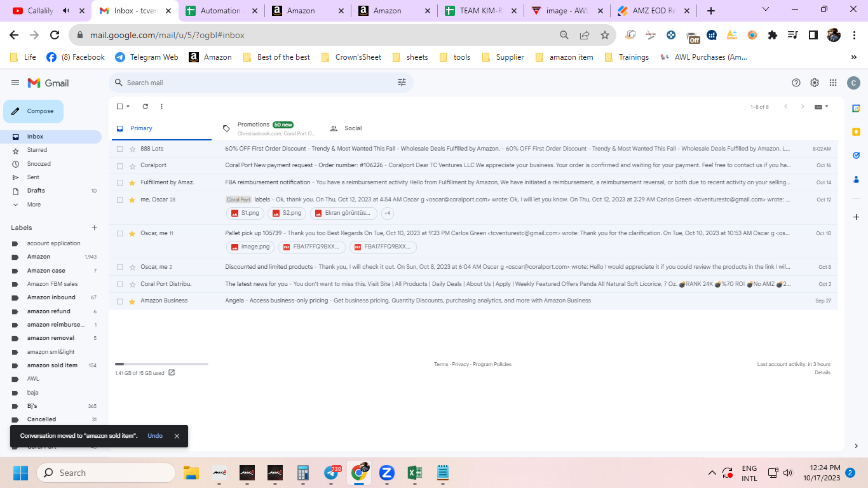Open Chrome tab search dropdown arrow
The width and height of the screenshot is (868, 488).
coord(766,10)
